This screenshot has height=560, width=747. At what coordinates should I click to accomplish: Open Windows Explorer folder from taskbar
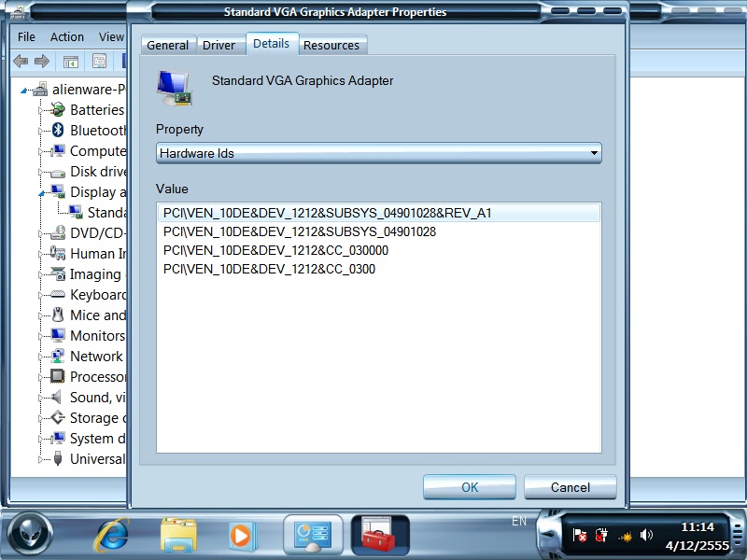coord(178,535)
